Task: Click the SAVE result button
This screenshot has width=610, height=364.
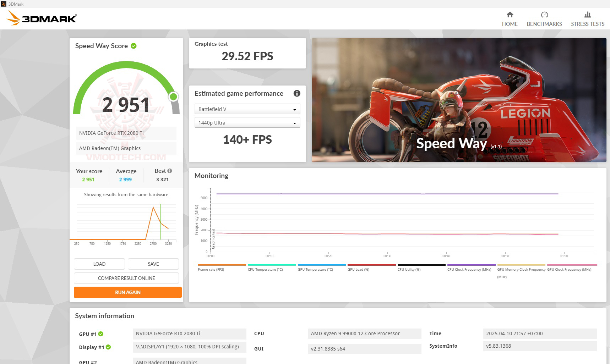Action: 153,264
